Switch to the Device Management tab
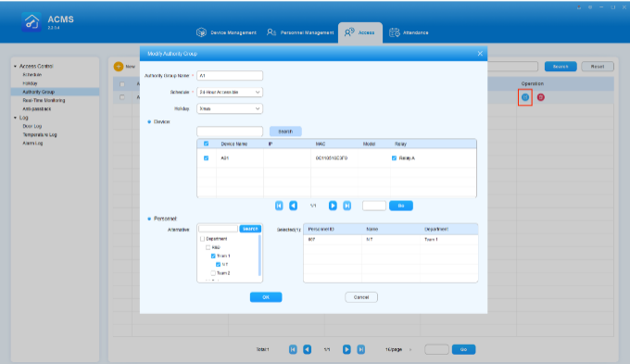 (x=226, y=32)
